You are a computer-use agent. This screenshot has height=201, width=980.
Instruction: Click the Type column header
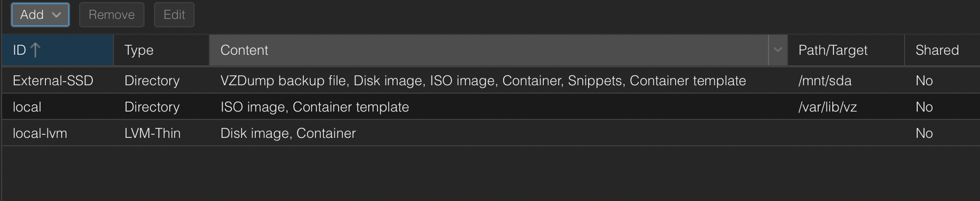[161, 50]
